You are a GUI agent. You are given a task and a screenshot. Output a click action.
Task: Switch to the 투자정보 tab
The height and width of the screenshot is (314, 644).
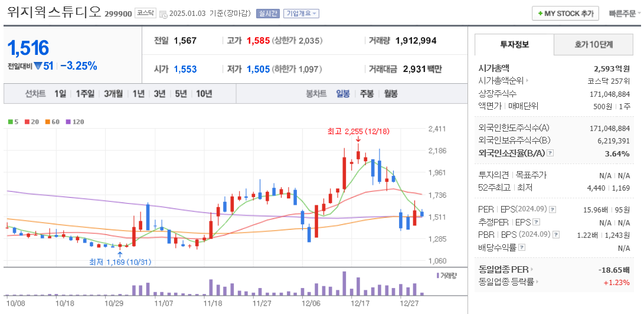514,45
